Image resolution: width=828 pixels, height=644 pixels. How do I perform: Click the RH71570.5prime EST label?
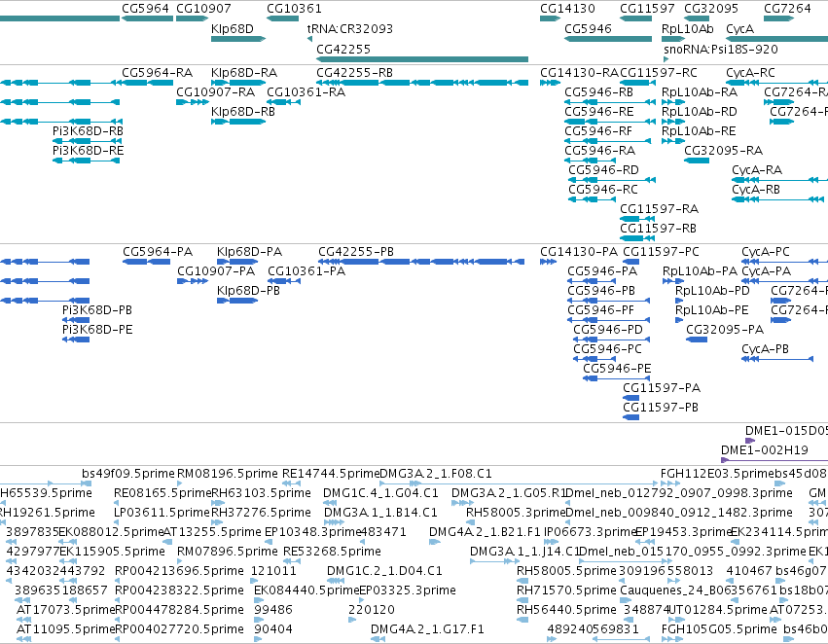(x=566, y=590)
